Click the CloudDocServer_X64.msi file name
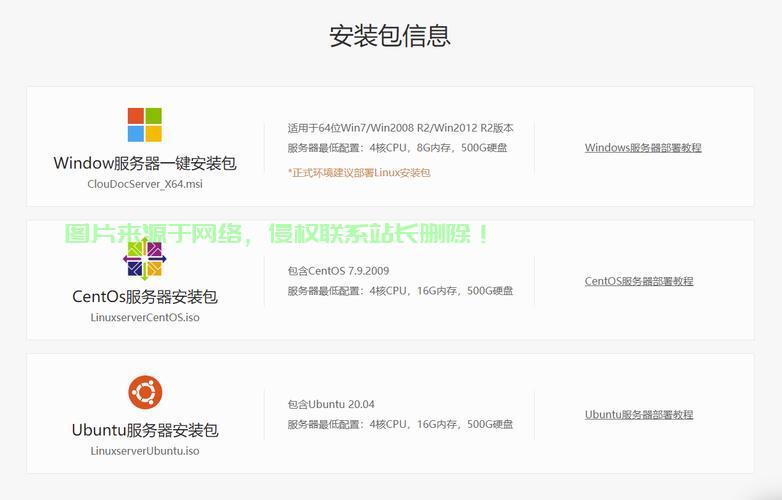Viewport: 782px width, 500px height. pyautogui.click(x=144, y=184)
